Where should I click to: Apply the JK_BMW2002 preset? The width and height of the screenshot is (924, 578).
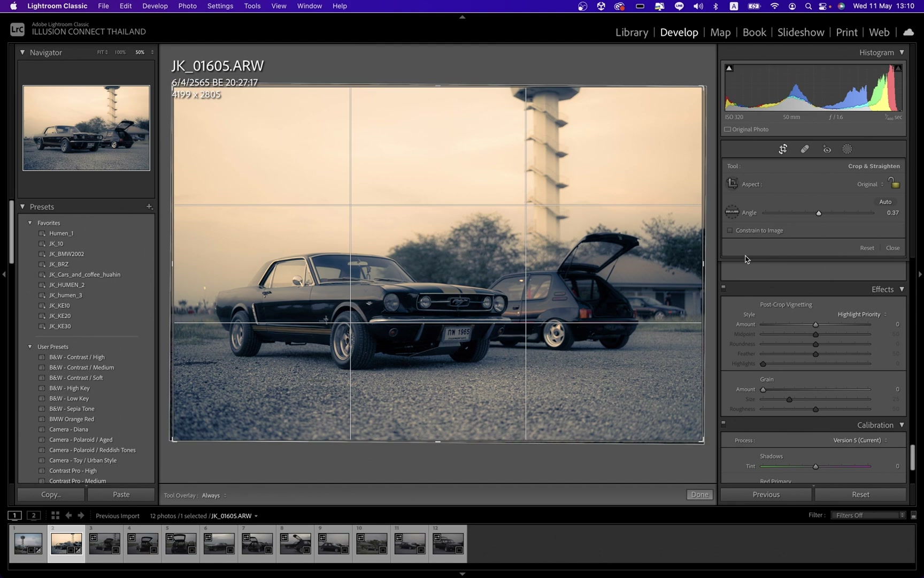pos(66,254)
